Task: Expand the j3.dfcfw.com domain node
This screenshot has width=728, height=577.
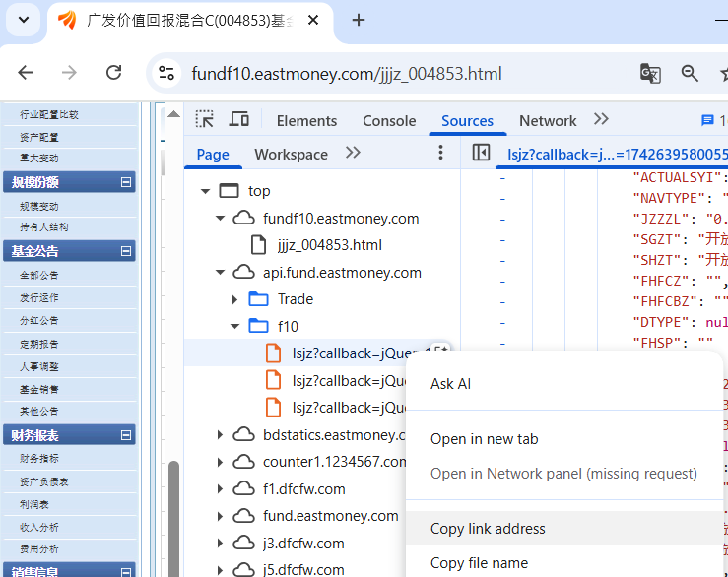Action: 220,544
